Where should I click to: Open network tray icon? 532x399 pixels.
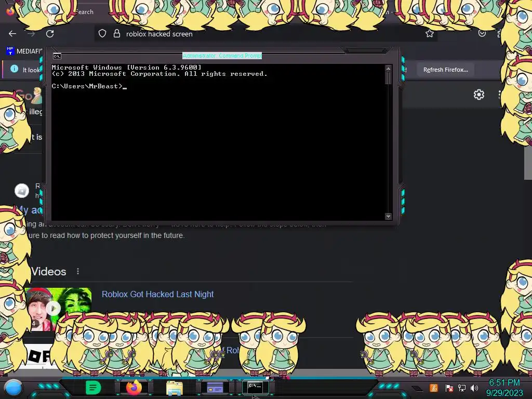(461, 388)
